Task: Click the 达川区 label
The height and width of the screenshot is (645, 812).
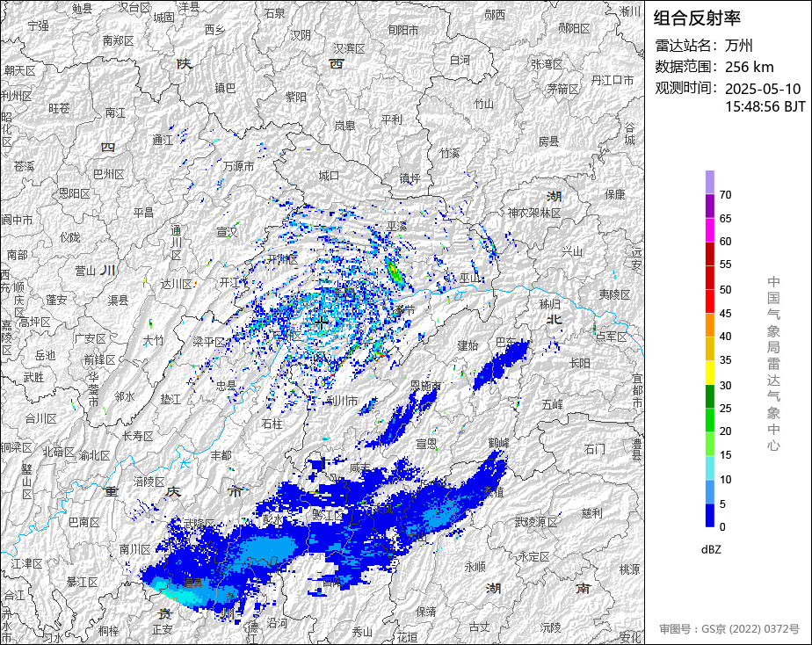Action: coord(176,284)
